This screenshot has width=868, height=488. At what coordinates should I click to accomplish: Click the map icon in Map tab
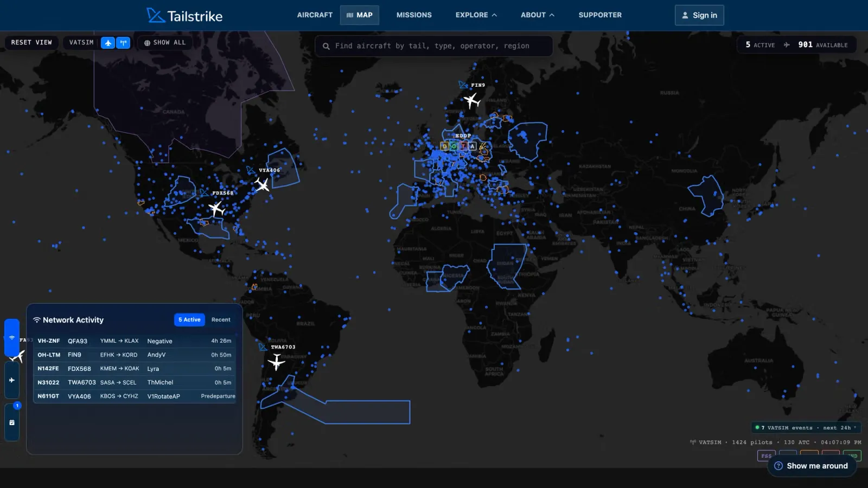350,15
